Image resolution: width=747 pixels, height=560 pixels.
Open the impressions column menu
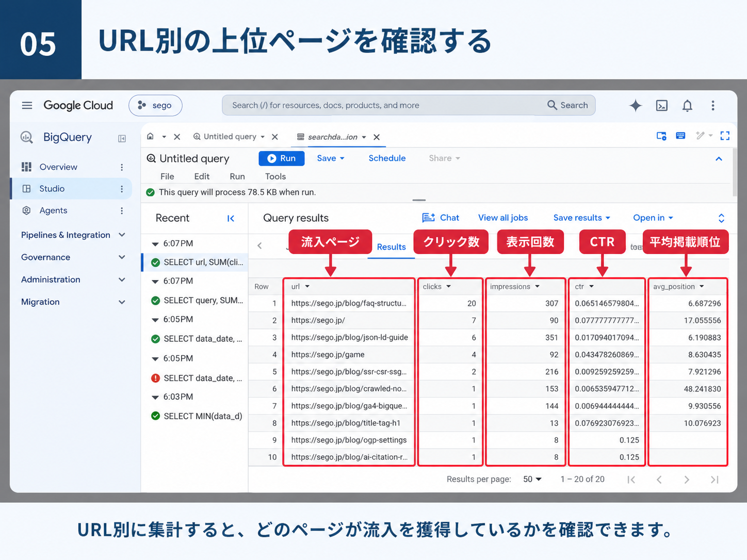tap(537, 287)
